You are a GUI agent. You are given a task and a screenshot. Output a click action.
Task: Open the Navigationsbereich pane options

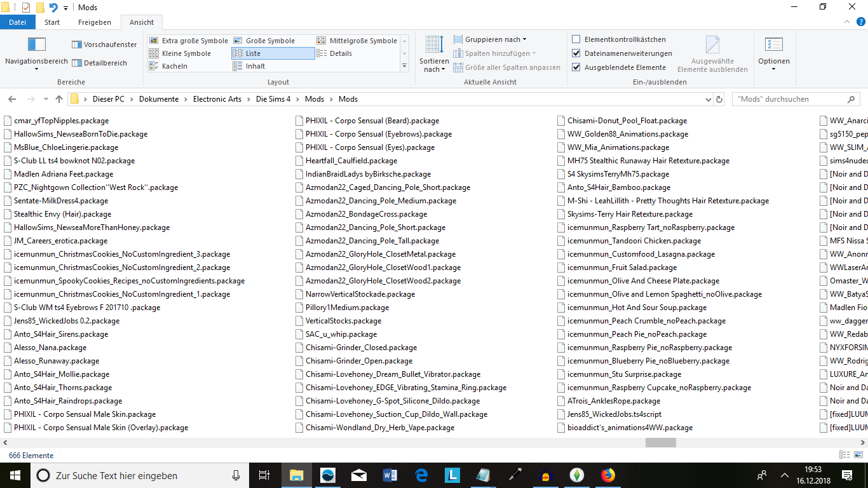[36, 53]
